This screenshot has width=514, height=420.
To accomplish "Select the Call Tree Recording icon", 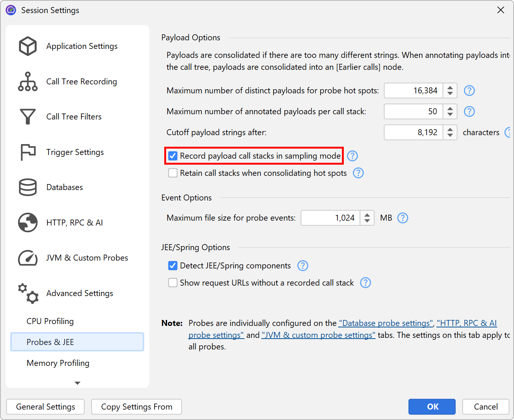I will 28,81.
